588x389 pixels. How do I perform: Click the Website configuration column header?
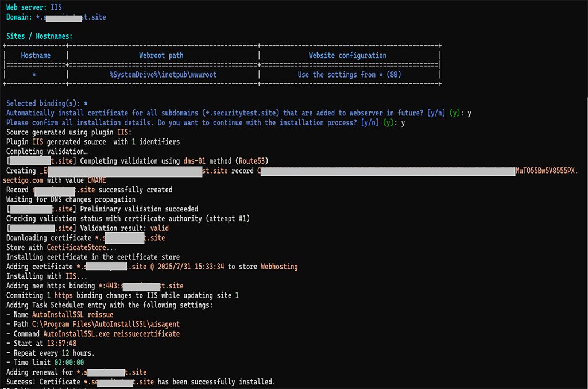(x=347, y=56)
